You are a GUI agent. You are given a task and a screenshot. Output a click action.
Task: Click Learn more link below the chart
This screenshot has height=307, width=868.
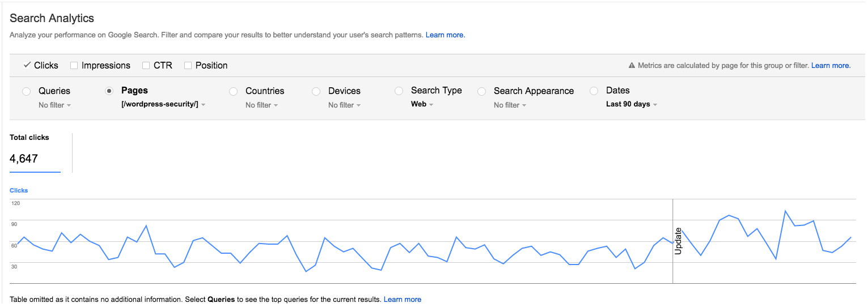(x=403, y=299)
